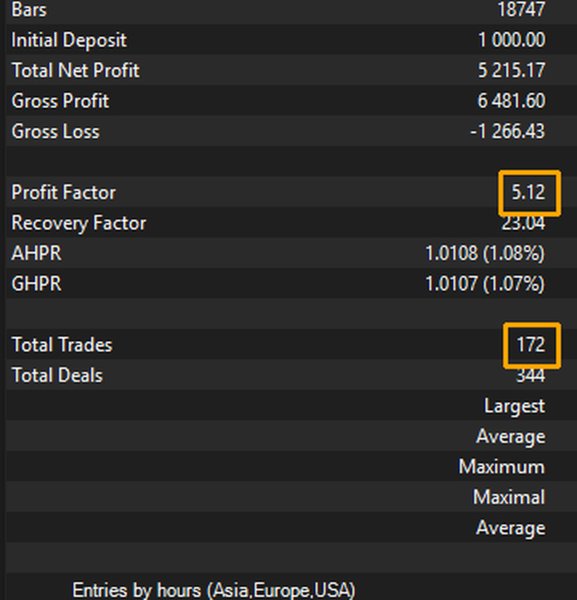Click the Maximal row heading
The image size is (577, 600).
509,497
